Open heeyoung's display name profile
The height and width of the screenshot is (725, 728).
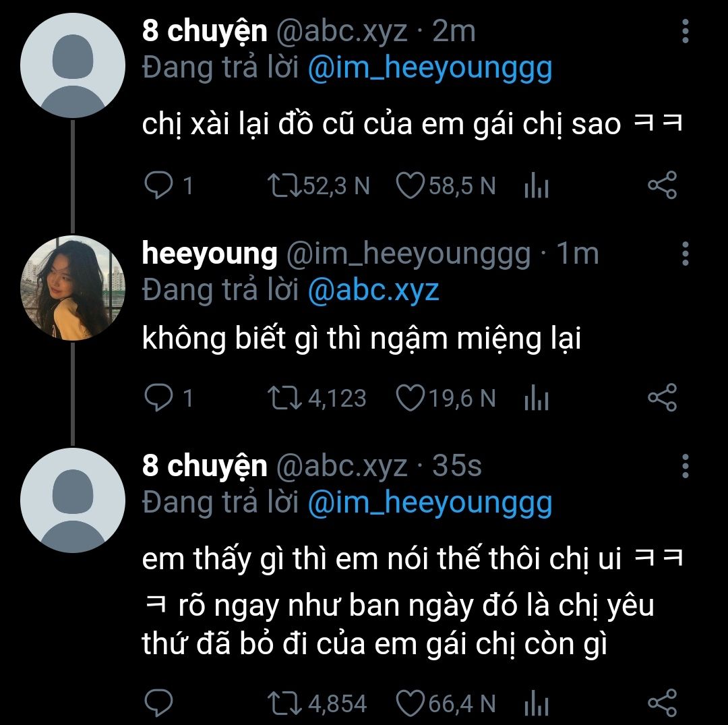click(210, 254)
